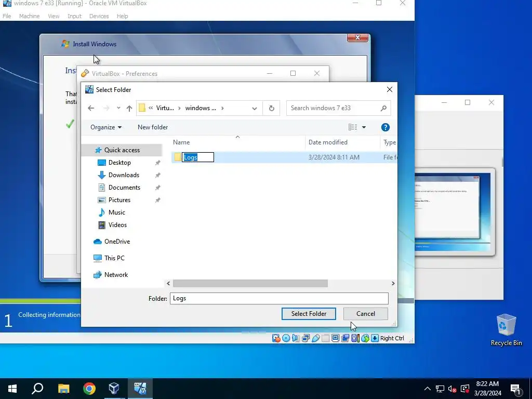532x399 pixels.
Task: Open the Help menu
Action: click(122, 16)
